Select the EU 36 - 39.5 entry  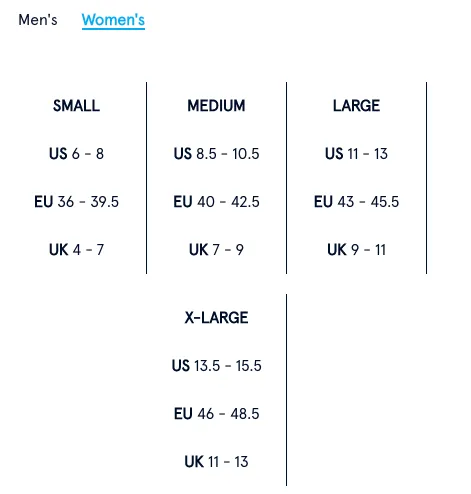tap(76, 202)
